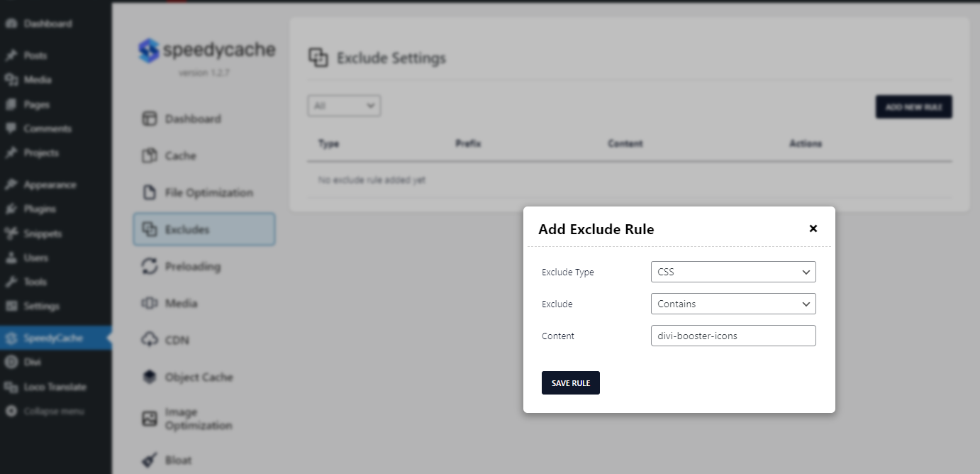This screenshot has height=474, width=980.
Task: Click the Add New Rule button
Action: tap(913, 107)
